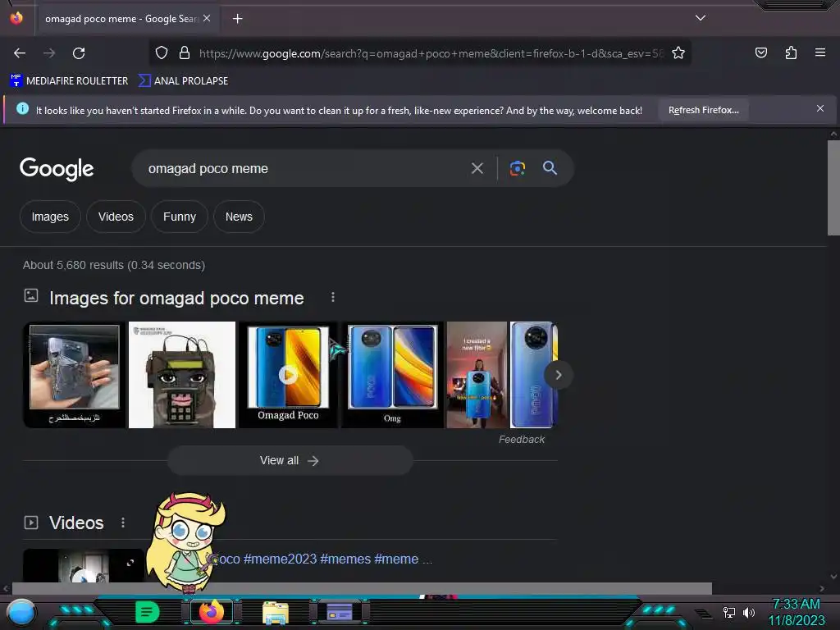Submit search with magnifier icon
The width and height of the screenshot is (840, 630).
tap(550, 167)
